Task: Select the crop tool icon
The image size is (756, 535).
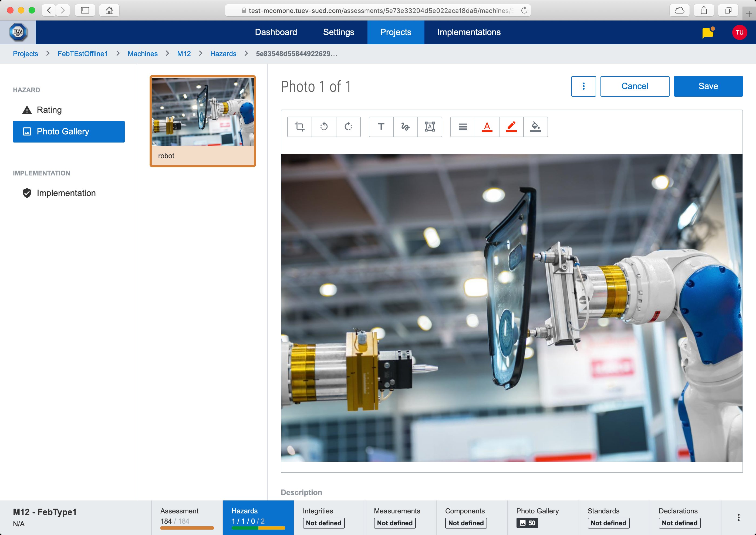Action: click(x=299, y=127)
